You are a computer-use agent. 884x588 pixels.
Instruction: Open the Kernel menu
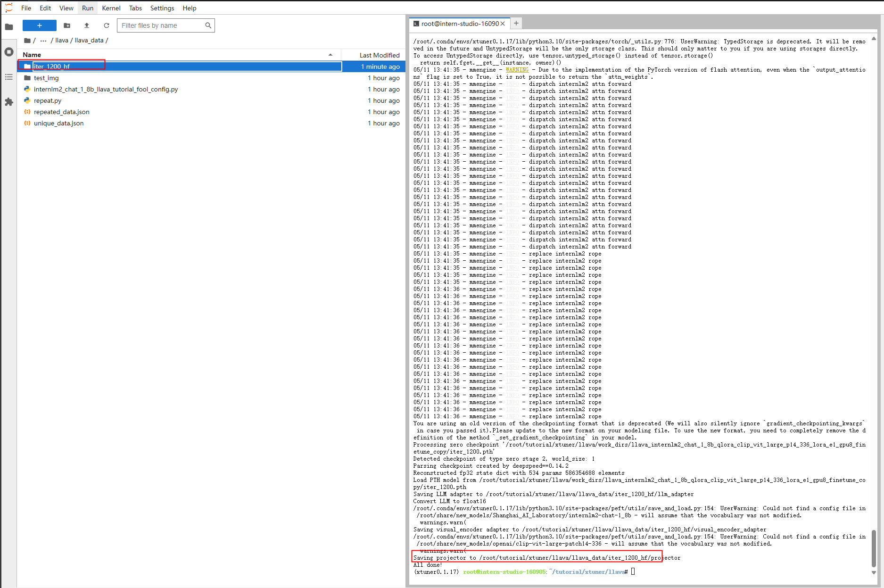pyautogui.click(x=111, y=8)
